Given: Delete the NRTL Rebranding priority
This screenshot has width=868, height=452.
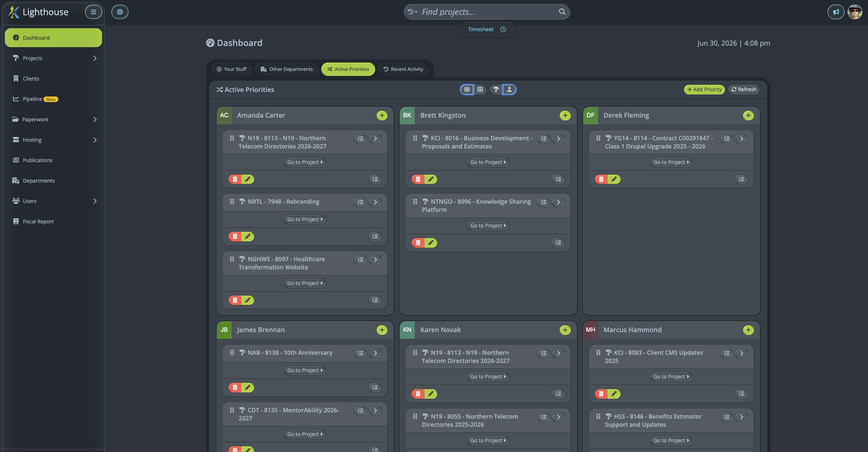Looking at the screenshot, I should point(235,236).
